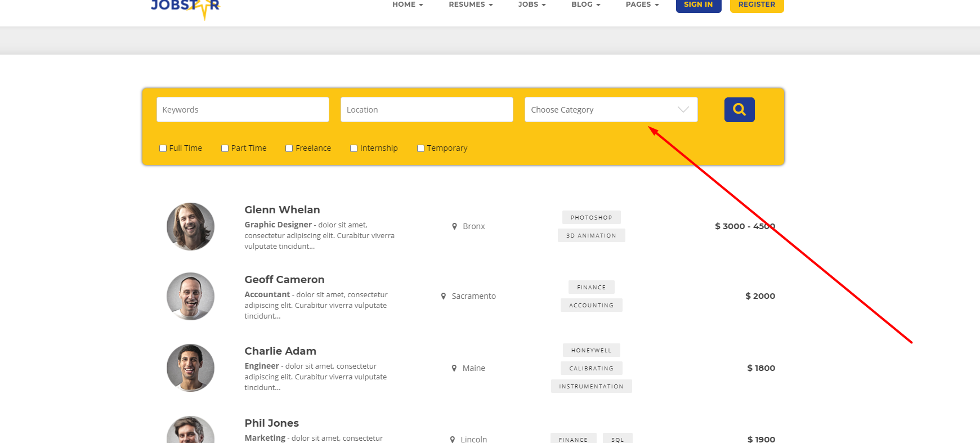Open the Blog dropdown menu
The image size is (980, 443).
(x=586, y=5)
